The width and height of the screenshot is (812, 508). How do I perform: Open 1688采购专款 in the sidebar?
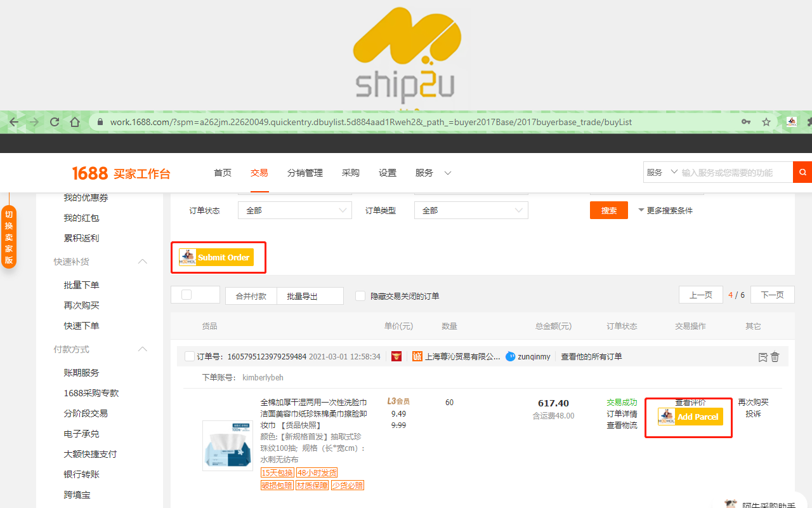coord(91,393)
